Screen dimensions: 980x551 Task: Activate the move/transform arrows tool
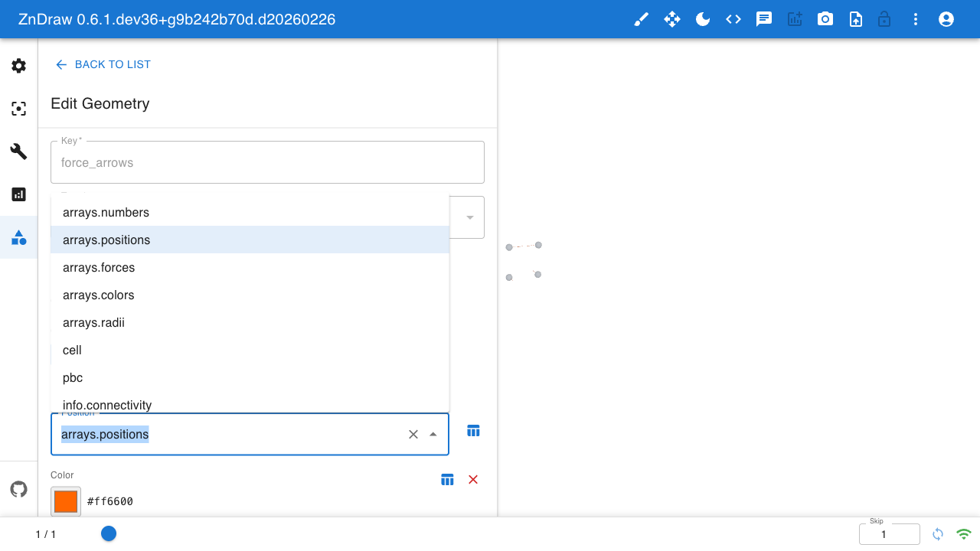tap(672, 19)
